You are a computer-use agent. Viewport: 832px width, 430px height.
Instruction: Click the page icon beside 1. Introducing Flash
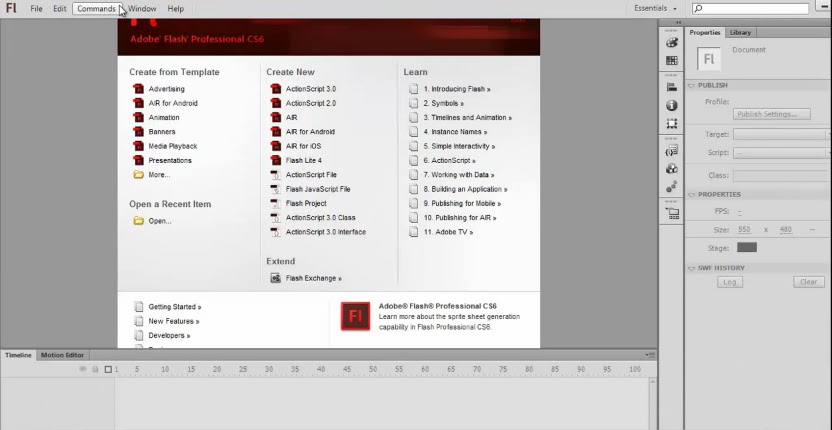(413, 89)
